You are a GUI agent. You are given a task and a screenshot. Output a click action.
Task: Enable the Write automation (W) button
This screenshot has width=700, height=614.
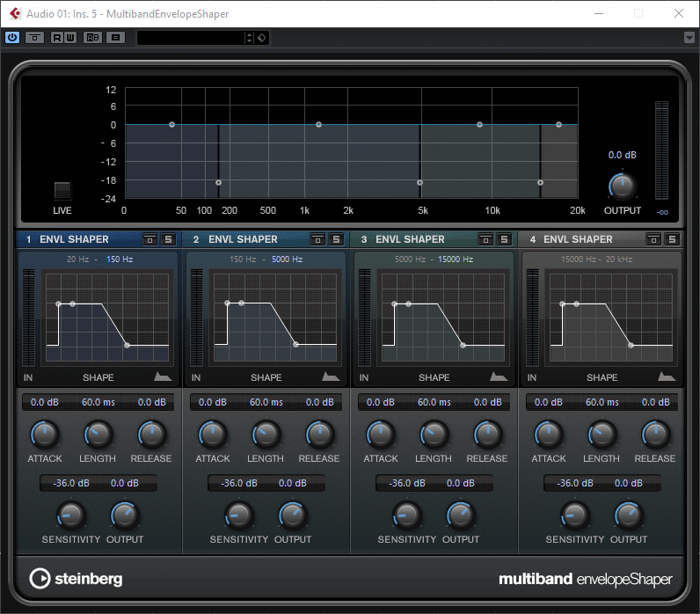[x=70, y=38]
